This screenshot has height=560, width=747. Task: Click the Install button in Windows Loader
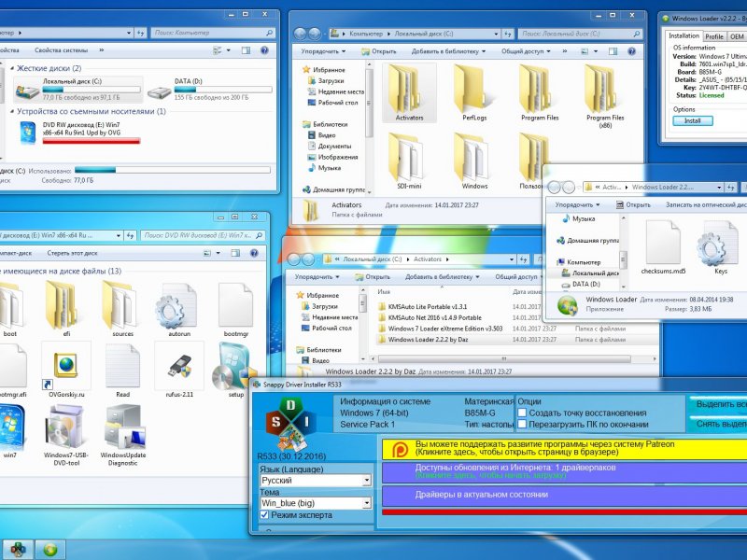pos(693,121)
